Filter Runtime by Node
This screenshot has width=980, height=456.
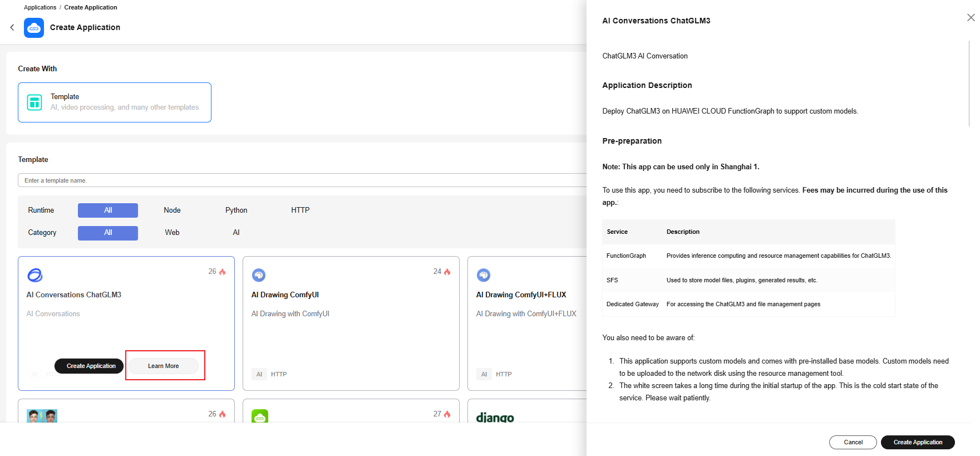point(172,210)
